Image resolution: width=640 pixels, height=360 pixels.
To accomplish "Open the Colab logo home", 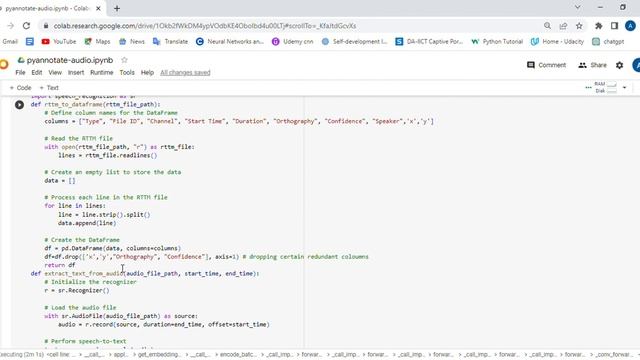I will tap(4, 64).
